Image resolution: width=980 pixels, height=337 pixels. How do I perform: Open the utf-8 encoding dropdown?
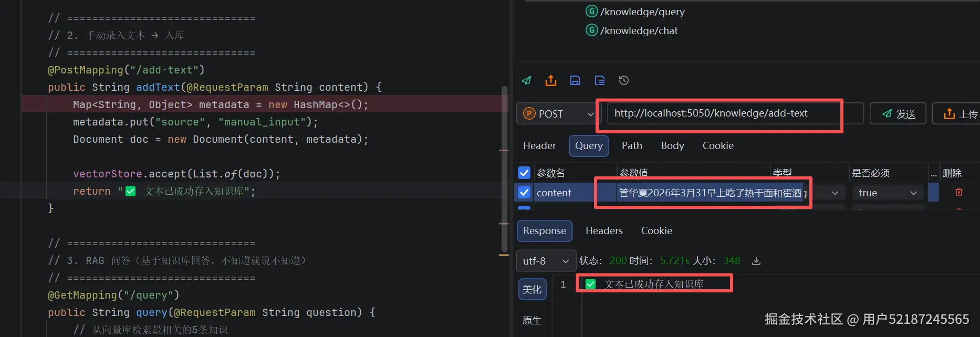point(546,261)
